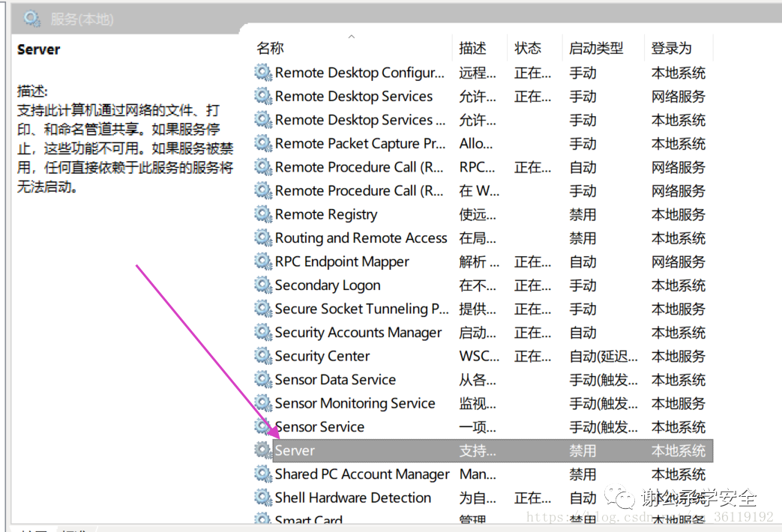Sort services by the 名称 column header
Screen dimensions: 782x532
point(271,49)
